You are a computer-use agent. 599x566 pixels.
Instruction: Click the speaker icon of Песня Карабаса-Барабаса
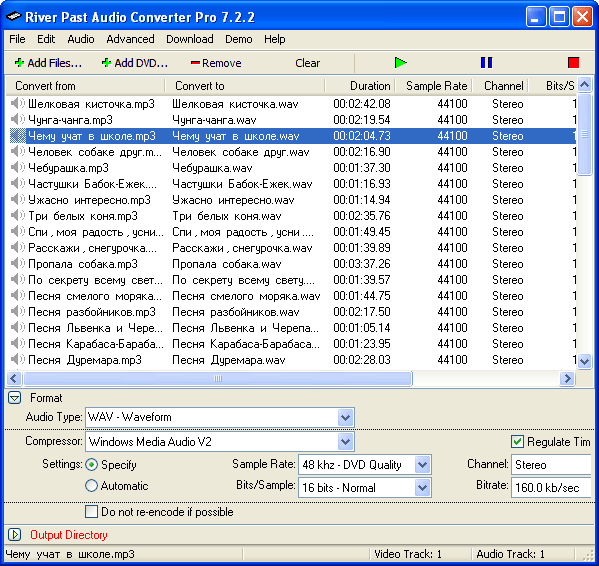18,344
